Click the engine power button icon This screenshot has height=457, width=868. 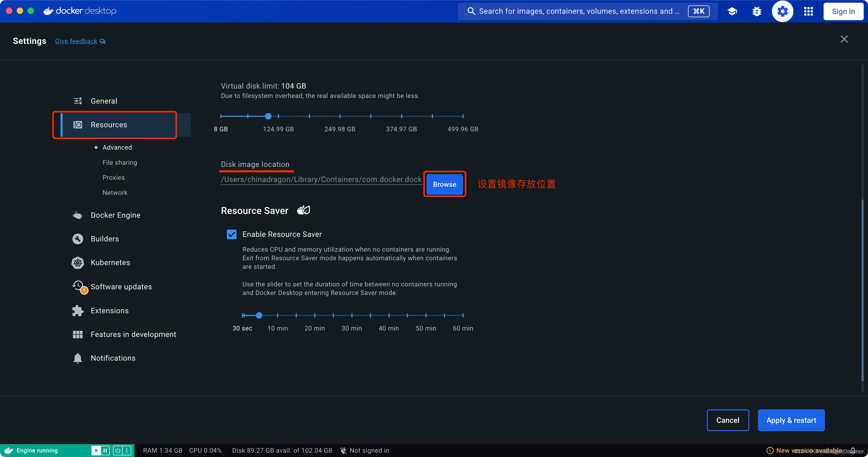[x=118, y=450]
